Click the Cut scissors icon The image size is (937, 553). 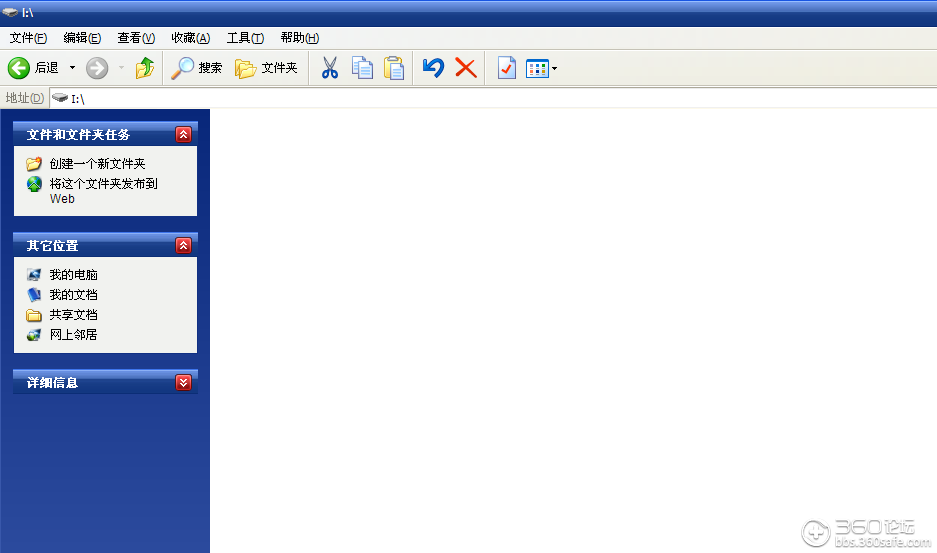coord(329,68)
